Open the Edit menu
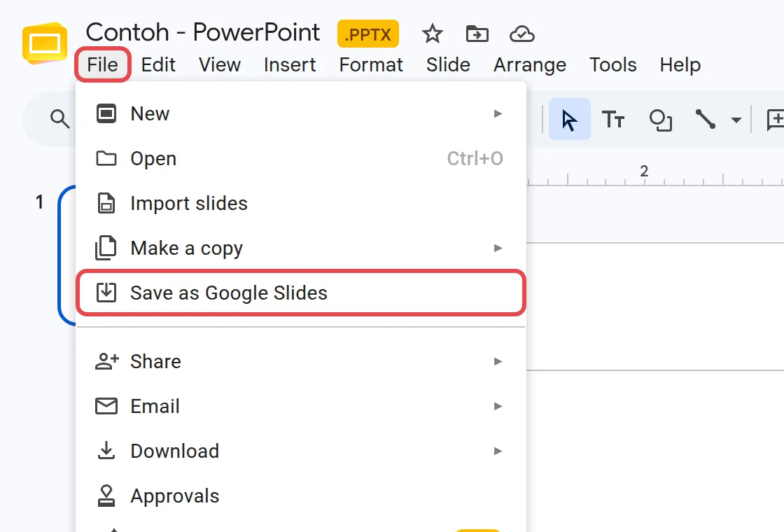Image resolution: width=784 pixels, height=532 pixels. coord(158,64)
